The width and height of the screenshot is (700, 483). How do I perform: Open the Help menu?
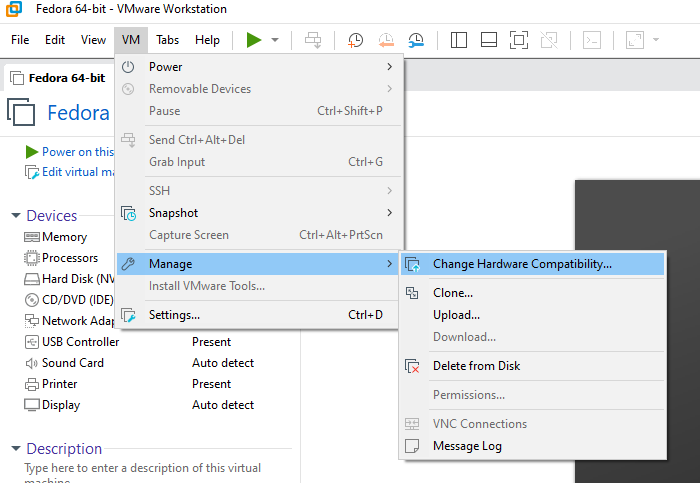click(x=207, y=40)
